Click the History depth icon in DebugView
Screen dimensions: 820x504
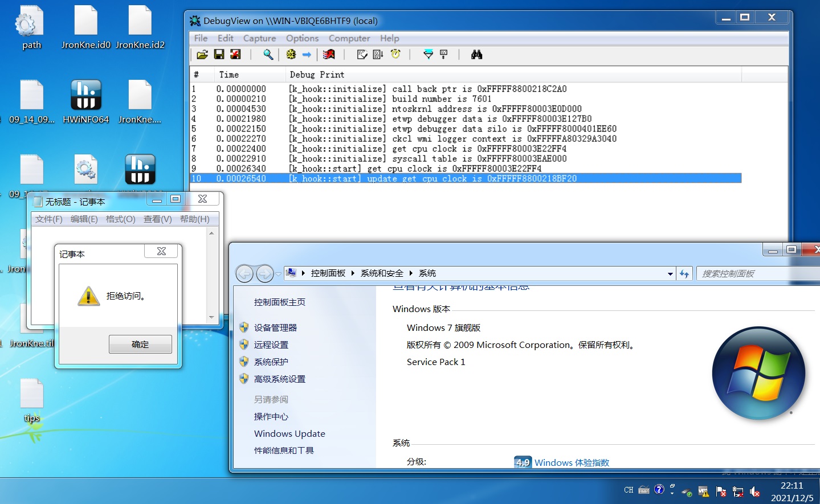coord(362,55)
